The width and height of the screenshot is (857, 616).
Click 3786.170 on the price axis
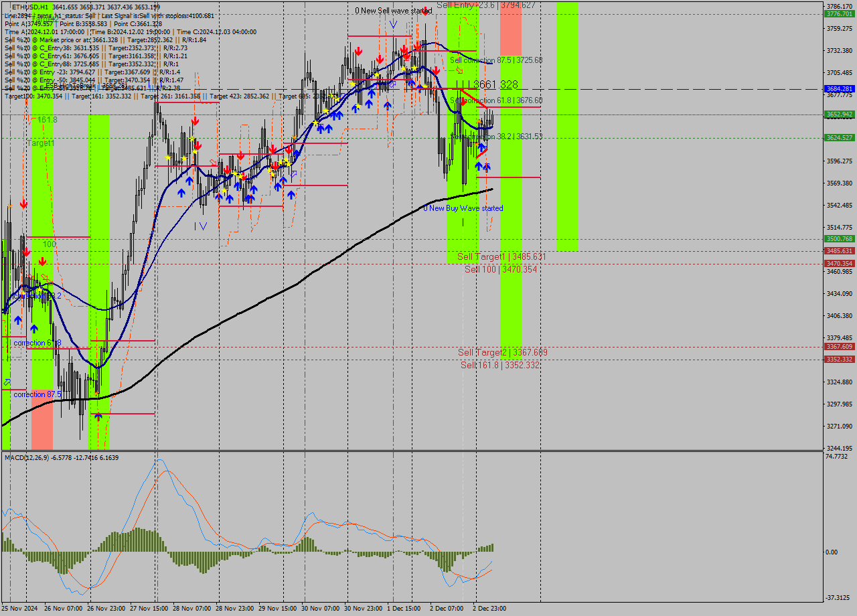pos(840,6)
